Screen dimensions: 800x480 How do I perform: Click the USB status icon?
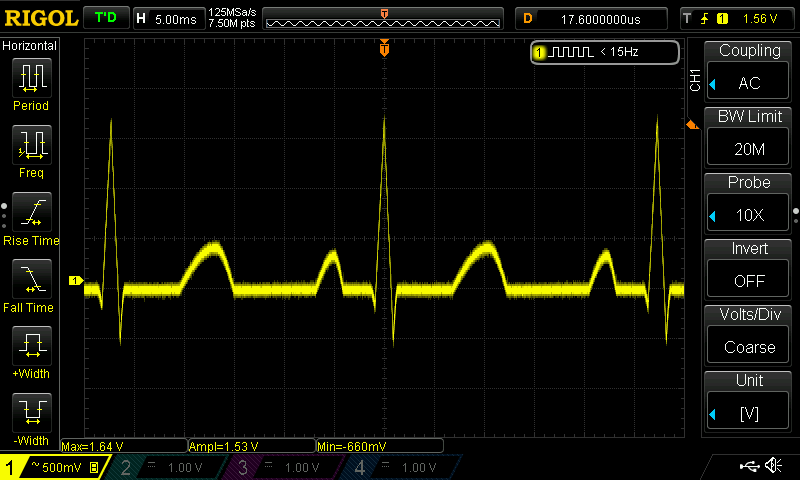coord(748,466)
